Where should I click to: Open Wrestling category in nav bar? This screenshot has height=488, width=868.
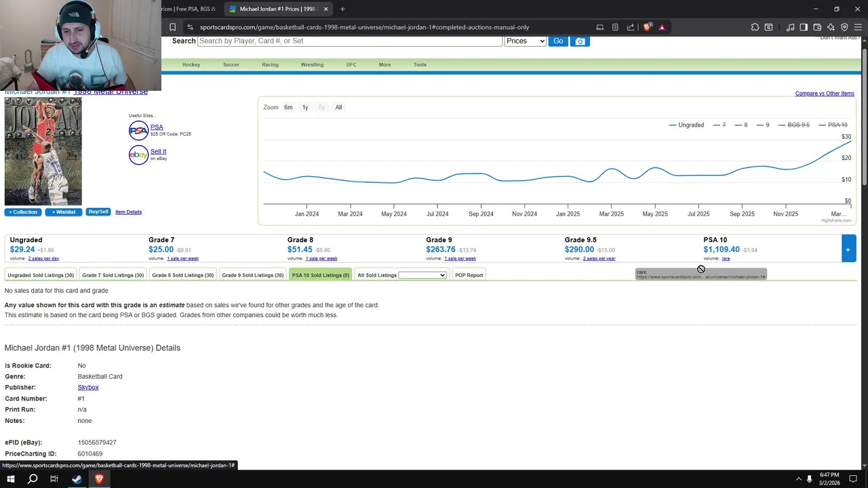pyautogui.click(x=312, y=65)
